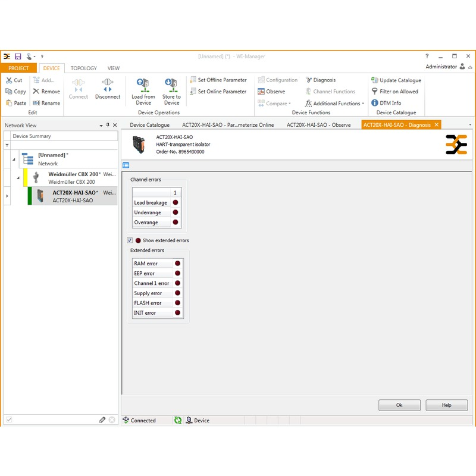Click Set Online Parameter icon

point(193,91)
